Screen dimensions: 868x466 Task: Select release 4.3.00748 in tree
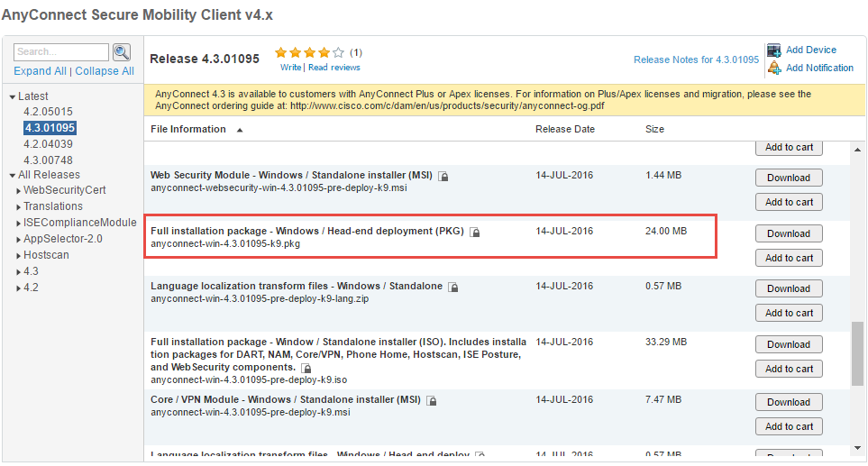[x=48, y=160]
